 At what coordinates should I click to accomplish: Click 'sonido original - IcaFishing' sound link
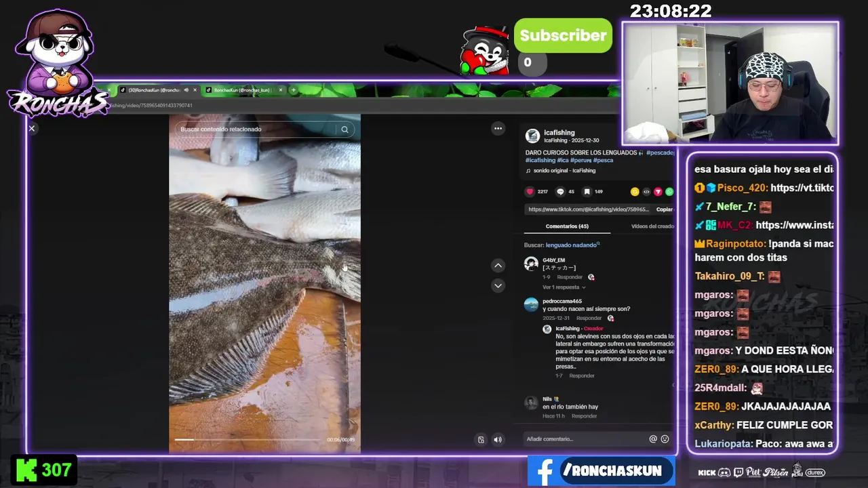564,171
